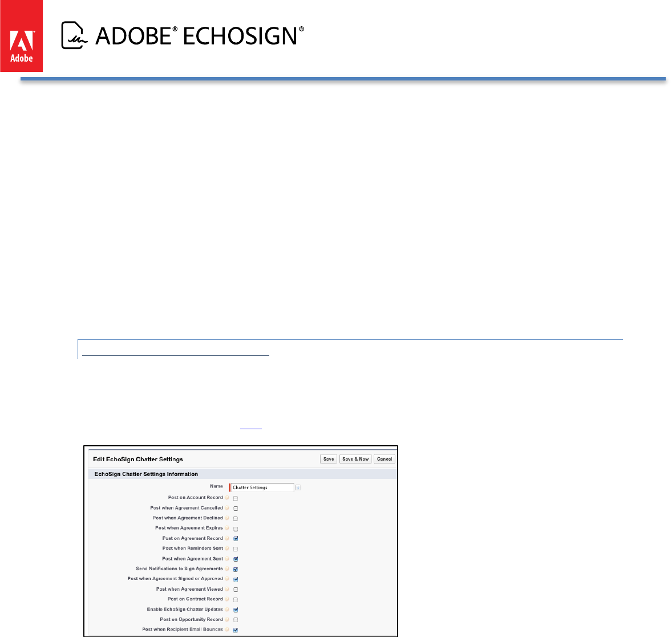Click the red Adobe logo
The width and height of the screenshot is (672, 637).
22,36
